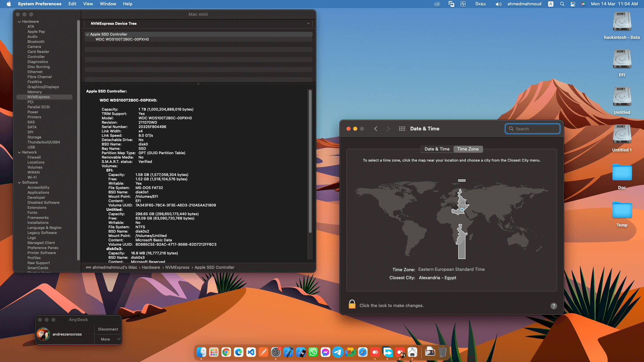Open the EFI drive on the desktop

[622, 63]
